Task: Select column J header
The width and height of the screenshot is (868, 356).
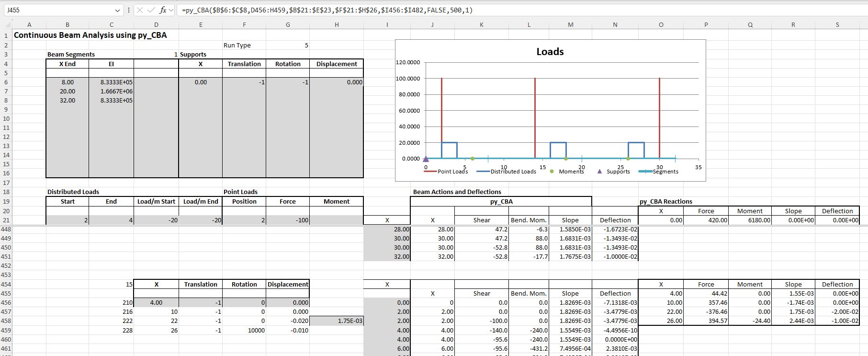Action: [432, 25]
